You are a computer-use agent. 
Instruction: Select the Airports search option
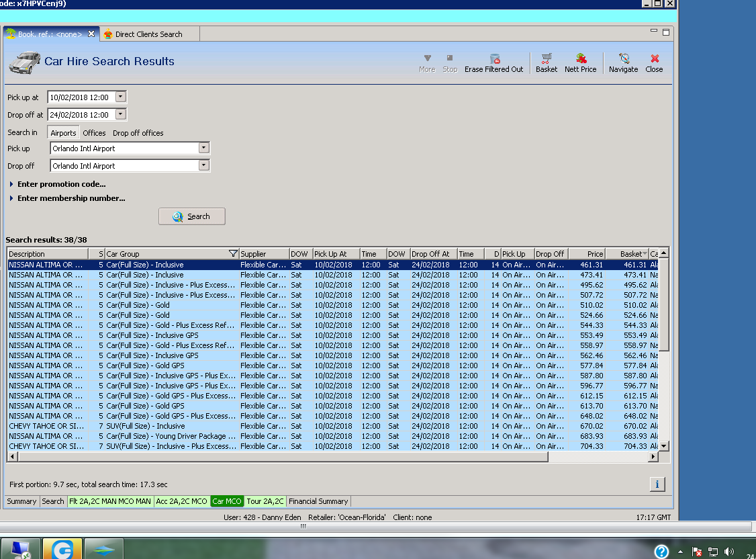[x=64, y=133]
